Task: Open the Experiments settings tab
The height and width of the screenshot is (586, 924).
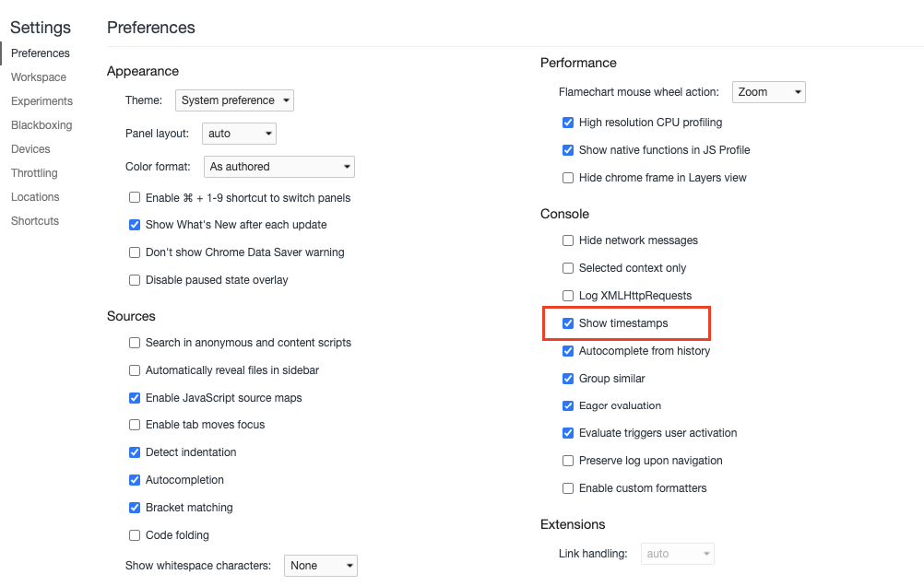Action: (x=41, y=101)
